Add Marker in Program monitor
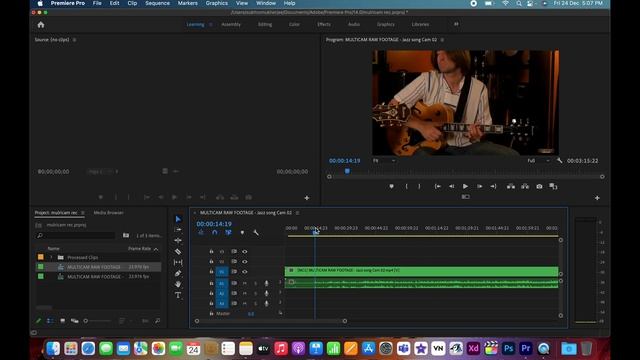The image size is (640, 360). tap(391, 186)
